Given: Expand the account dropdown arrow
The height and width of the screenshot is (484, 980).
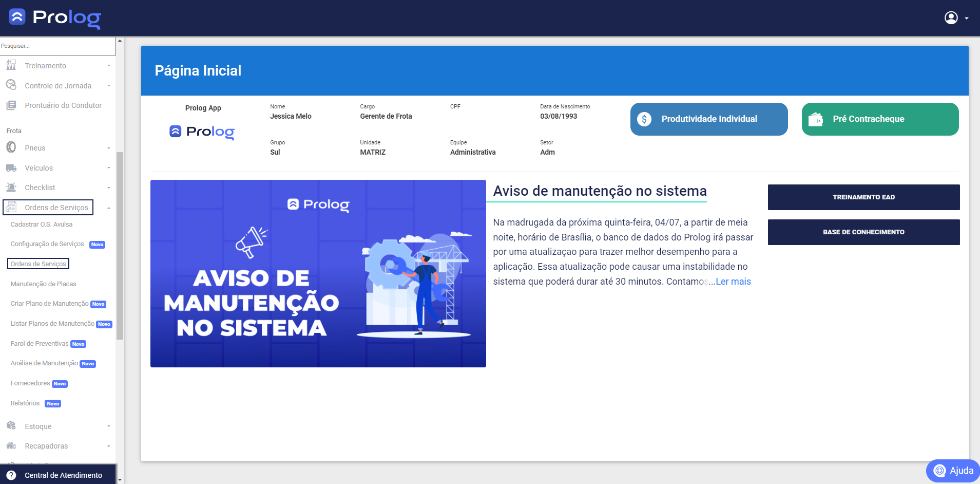Looking at the screenshot, I should pos(967,18).
